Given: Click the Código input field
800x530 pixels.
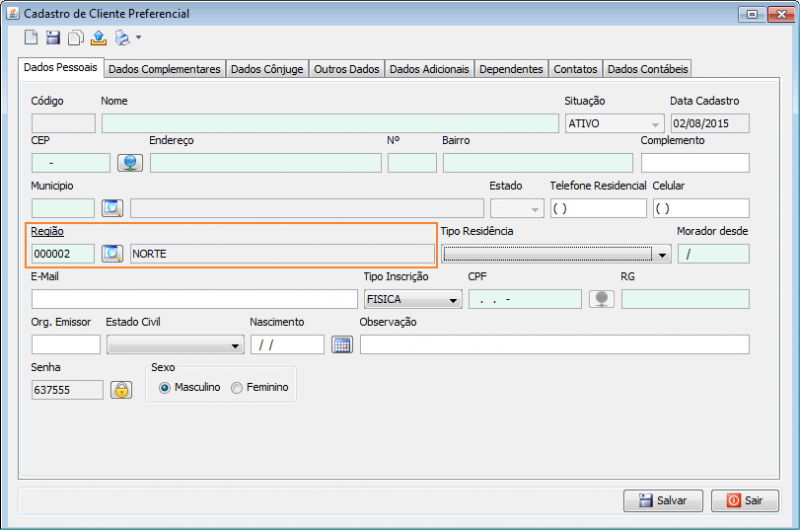Looking at the screenshot, I should [x=63, y=123].
